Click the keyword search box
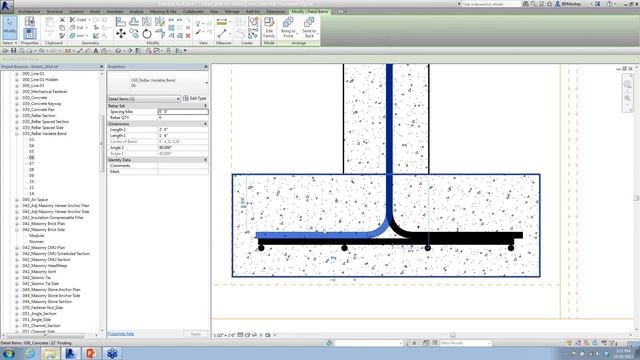 pos(491,4)
